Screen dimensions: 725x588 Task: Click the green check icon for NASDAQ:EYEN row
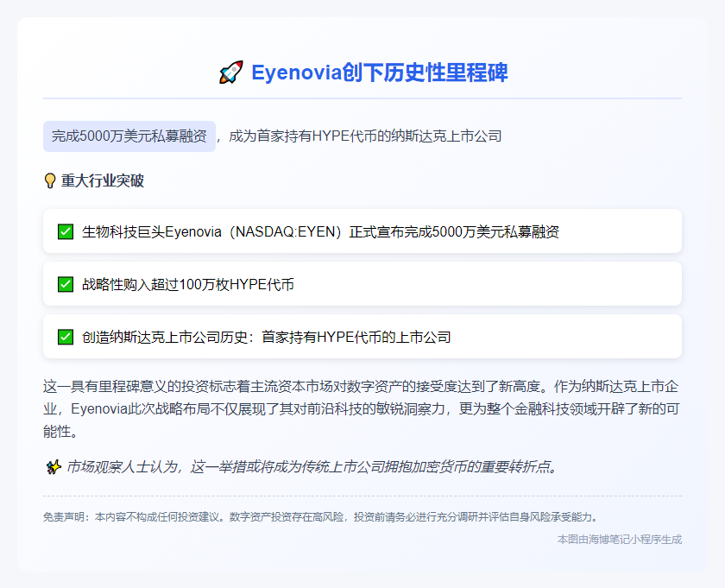(66, 231)
